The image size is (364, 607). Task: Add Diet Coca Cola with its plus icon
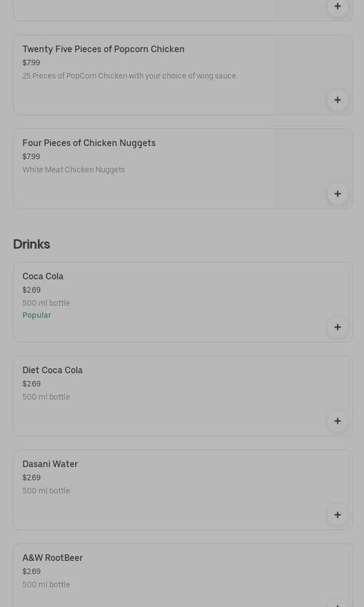337,421
